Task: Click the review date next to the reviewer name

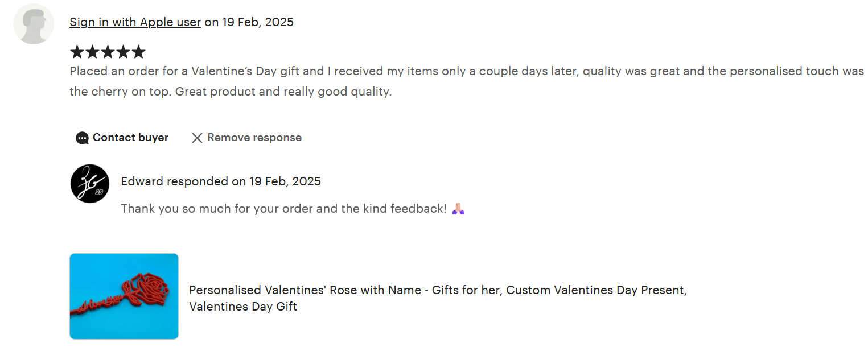Action: point(249,22)
